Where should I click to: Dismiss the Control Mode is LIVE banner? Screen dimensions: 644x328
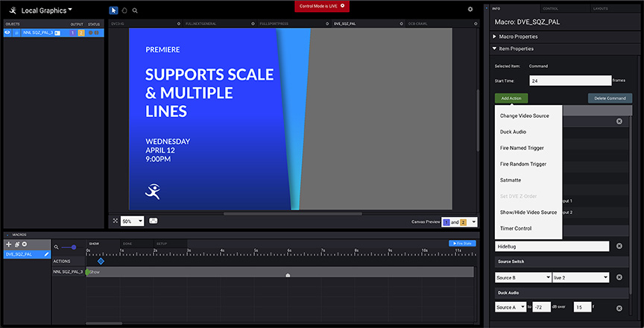pyautogui.click(x=343, y=6)
